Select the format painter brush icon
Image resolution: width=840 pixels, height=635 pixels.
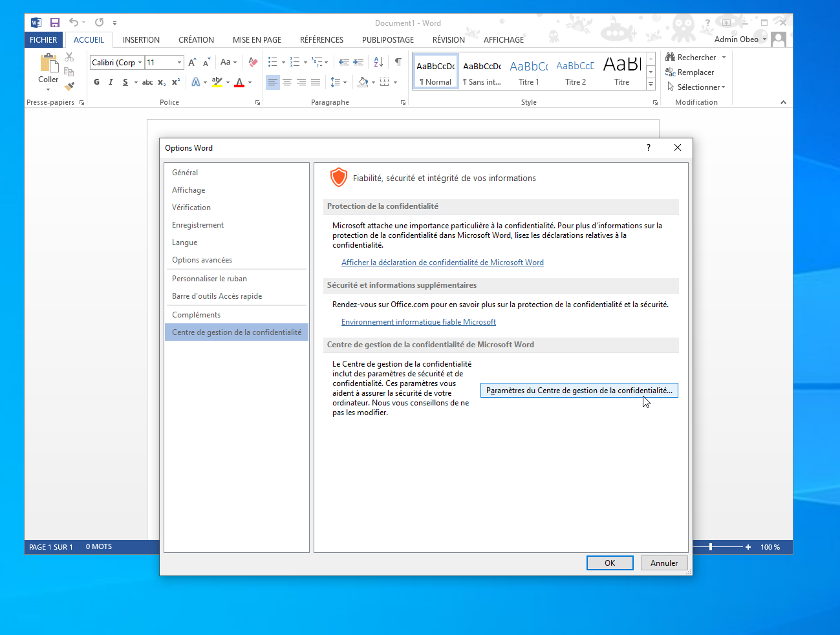[x=69, y=85]
